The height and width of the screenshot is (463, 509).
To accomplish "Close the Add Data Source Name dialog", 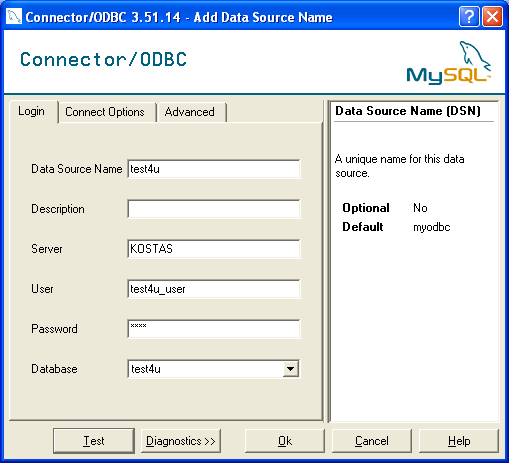I will [x=492, y=17].
